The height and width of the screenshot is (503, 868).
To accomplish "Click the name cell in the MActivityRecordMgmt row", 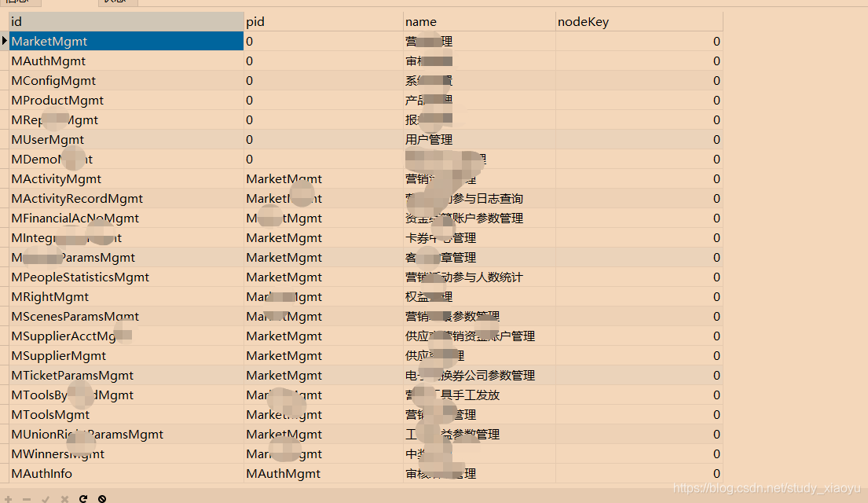I will (479, 198).
